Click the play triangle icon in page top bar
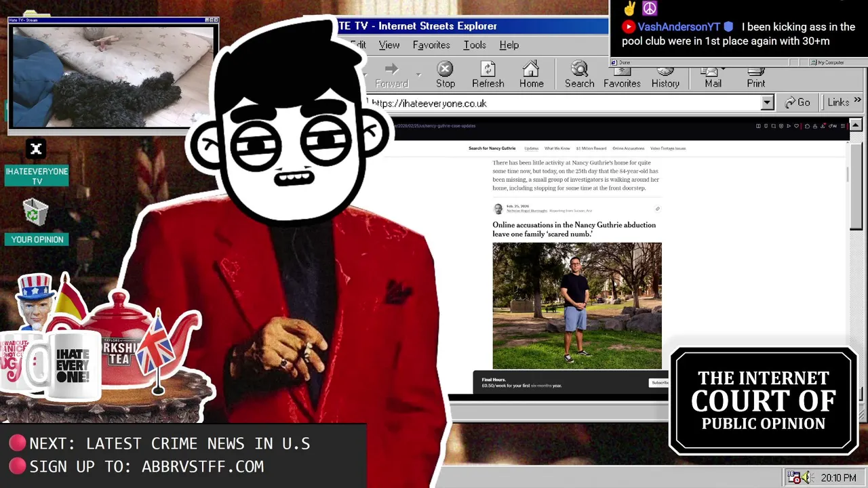This screenshot has width=868, height=488. tap(789, 126)
